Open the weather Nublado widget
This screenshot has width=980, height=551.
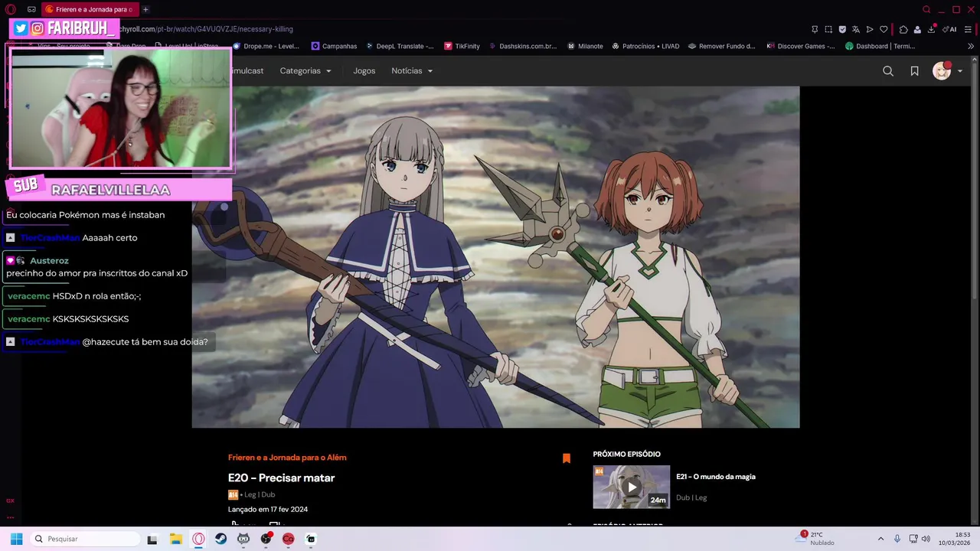point(816,539)
